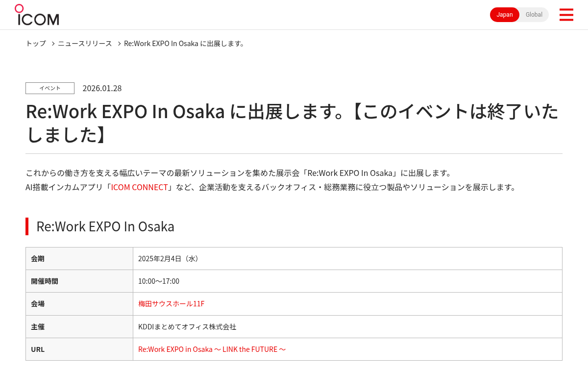Select the KDDIまとめてオフィス株式会社 cell
The image size is (588, 371).
(x=347, y=327)
